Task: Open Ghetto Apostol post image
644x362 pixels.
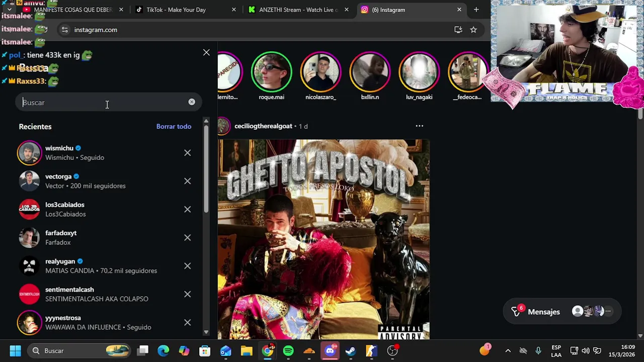Action: tap(324, 239)
